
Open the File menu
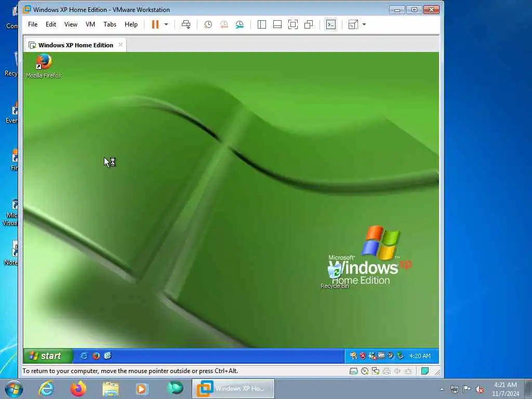point(33,24)
